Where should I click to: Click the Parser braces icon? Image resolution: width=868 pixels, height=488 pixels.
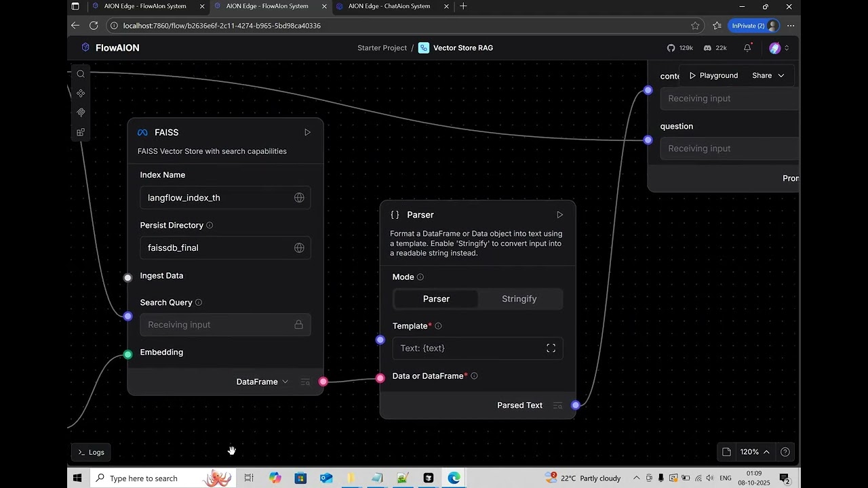(395, 215)
